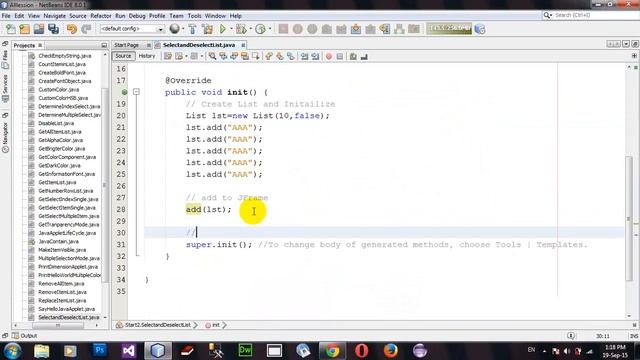Click the Windows Start button

pyautogui.click(x=12, y=350)
